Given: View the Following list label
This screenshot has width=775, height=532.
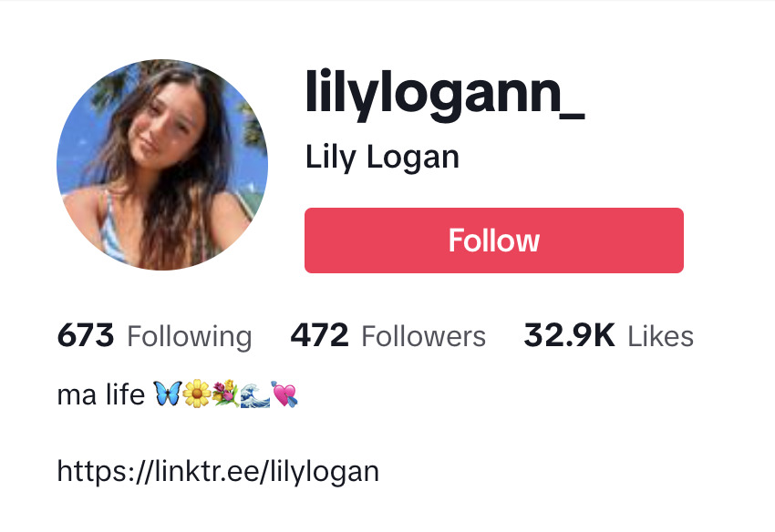Looking at the screenshot, I should coord(190,338).
